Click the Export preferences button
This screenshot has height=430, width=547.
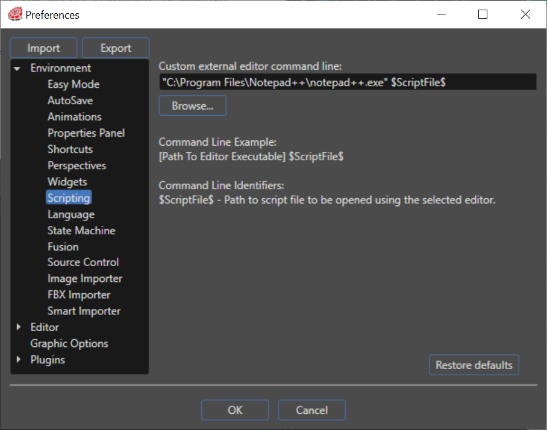116,48
